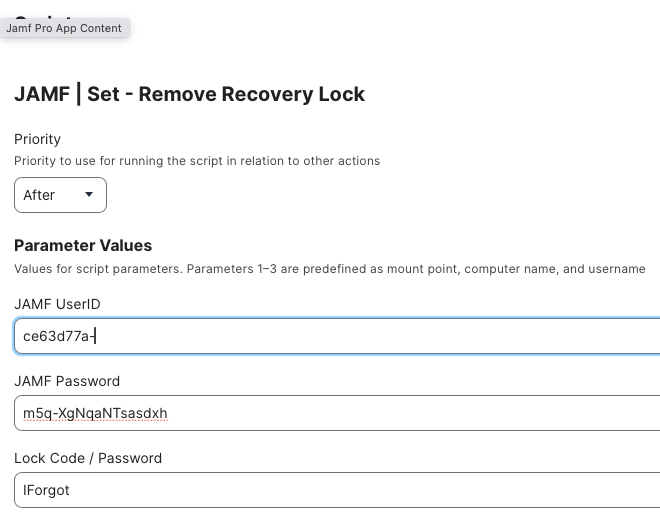This screenshot has width=660, height=523.
Task: Click the JAMF | Set - Remove Recovery Lock heading
Action: (189, 94)
